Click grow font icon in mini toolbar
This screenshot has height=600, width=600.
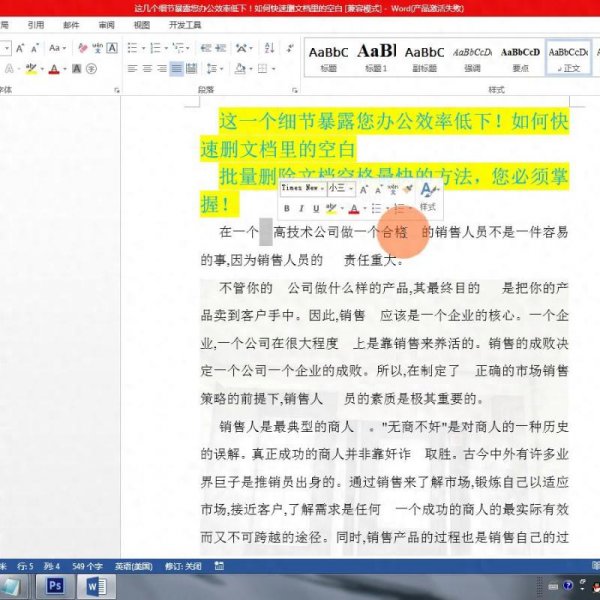364,188
